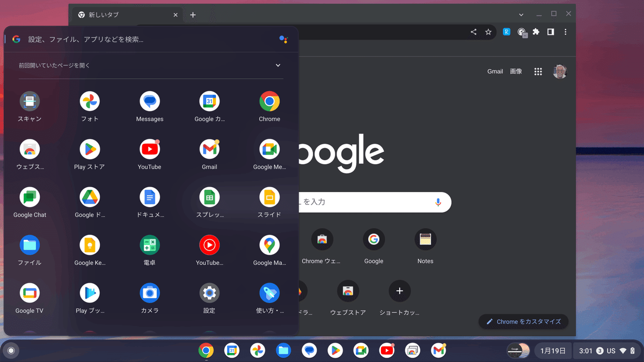
Task: Open the Google account profile picture
Action: click(x=560, y=71)
